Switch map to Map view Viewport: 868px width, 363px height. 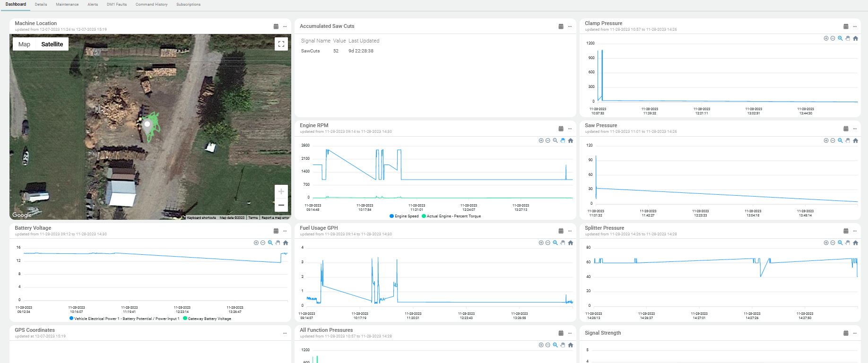[24, 44]
